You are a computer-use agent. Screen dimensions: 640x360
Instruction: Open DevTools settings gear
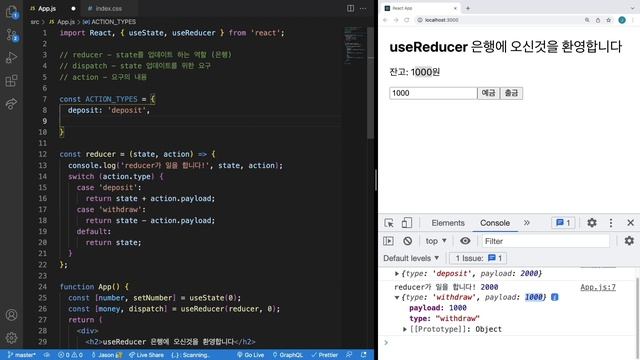coord(592,222)
